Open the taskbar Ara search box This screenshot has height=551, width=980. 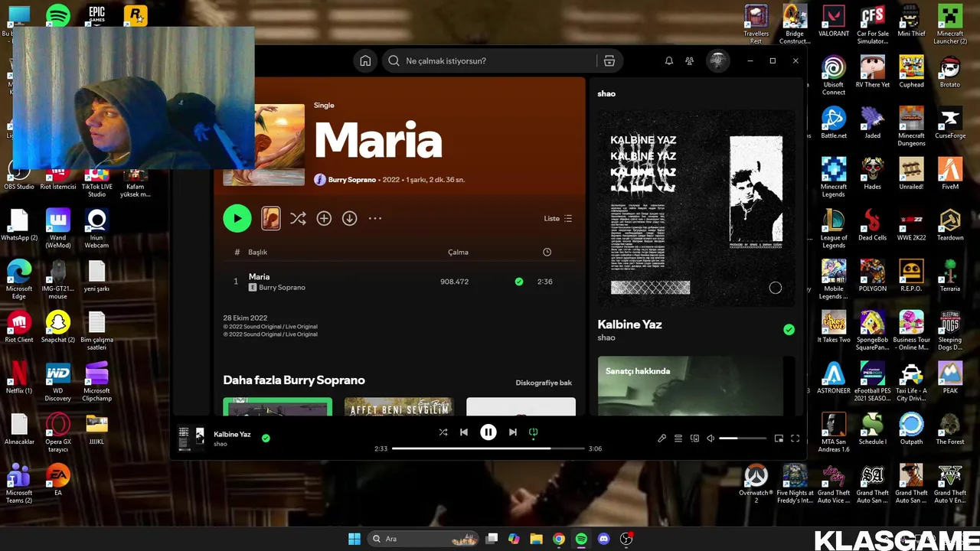[423, 539]
